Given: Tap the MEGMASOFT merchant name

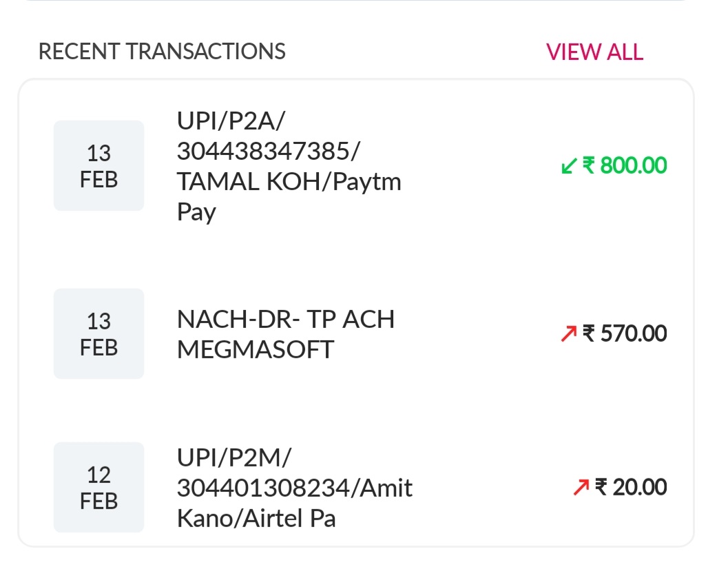Looking at the screenshot, I should pos(255,349).
